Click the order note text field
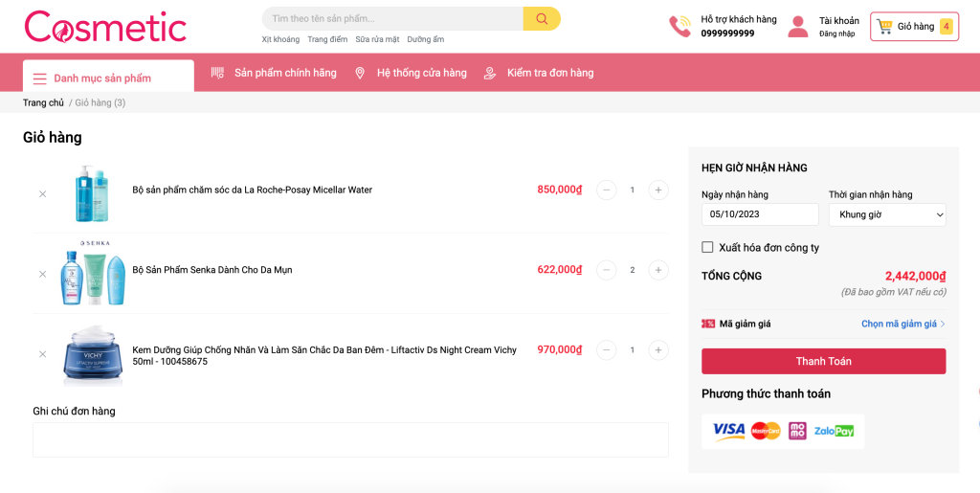 tap(350, 439)
